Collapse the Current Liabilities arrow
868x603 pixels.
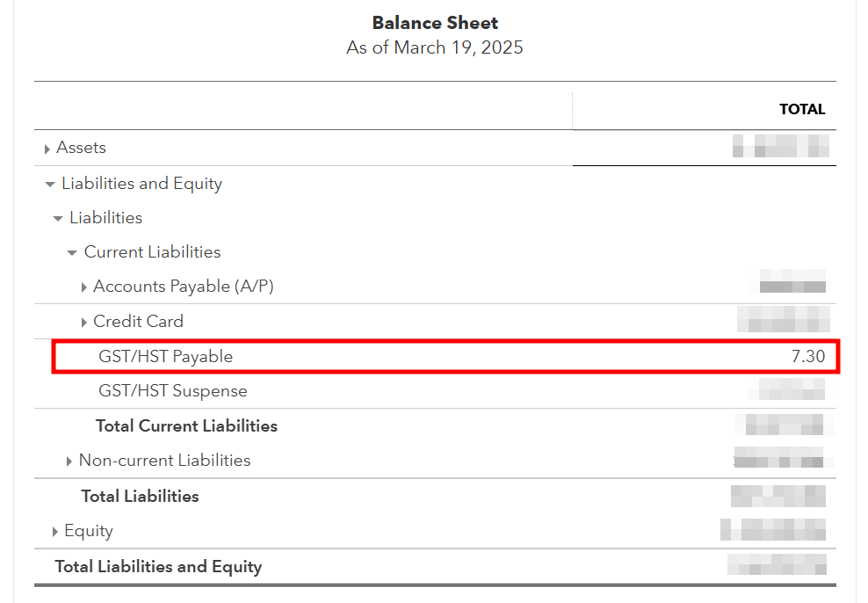72,253
